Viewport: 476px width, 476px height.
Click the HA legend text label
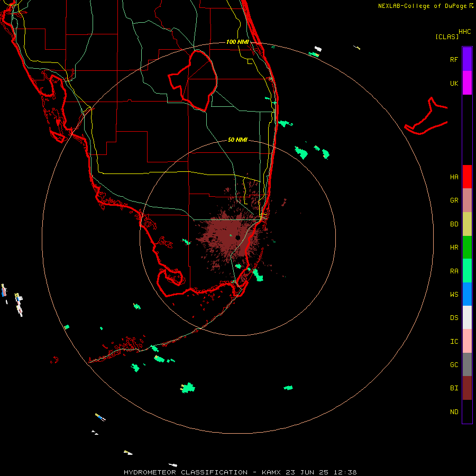454,177
